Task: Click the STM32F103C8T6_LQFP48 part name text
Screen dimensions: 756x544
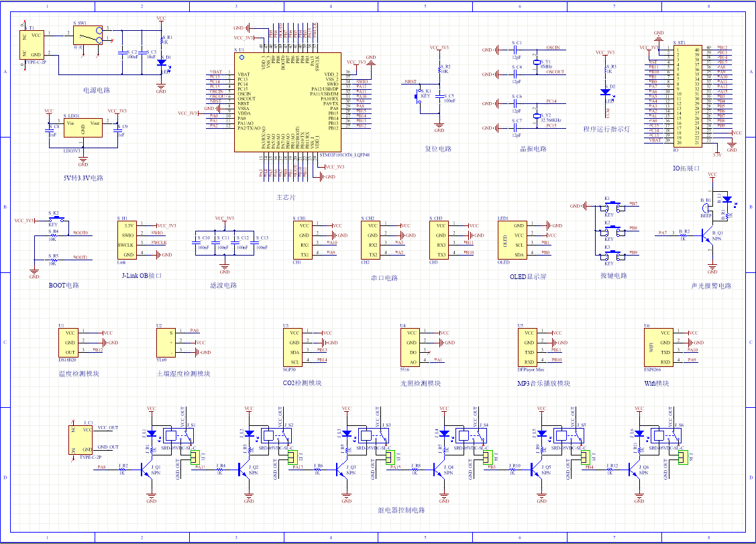Action: coord(344,156)
